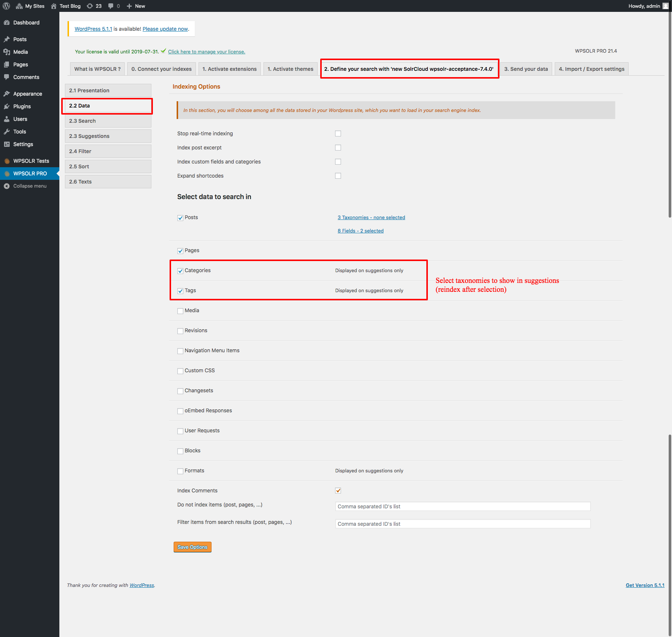The height and width of the screenshot is (637, 672).
Task: Open 2.5 Sort section
Action: point(108,166)
